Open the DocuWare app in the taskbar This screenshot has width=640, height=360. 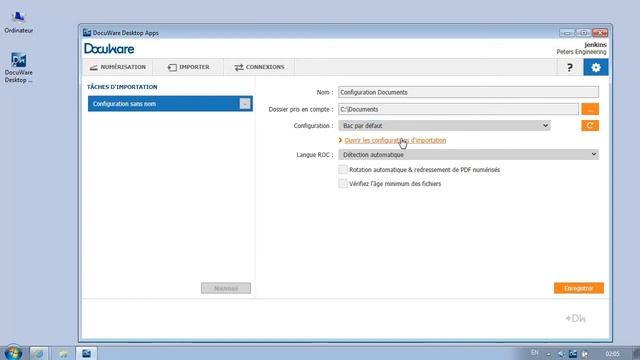[x=87, y=353]
